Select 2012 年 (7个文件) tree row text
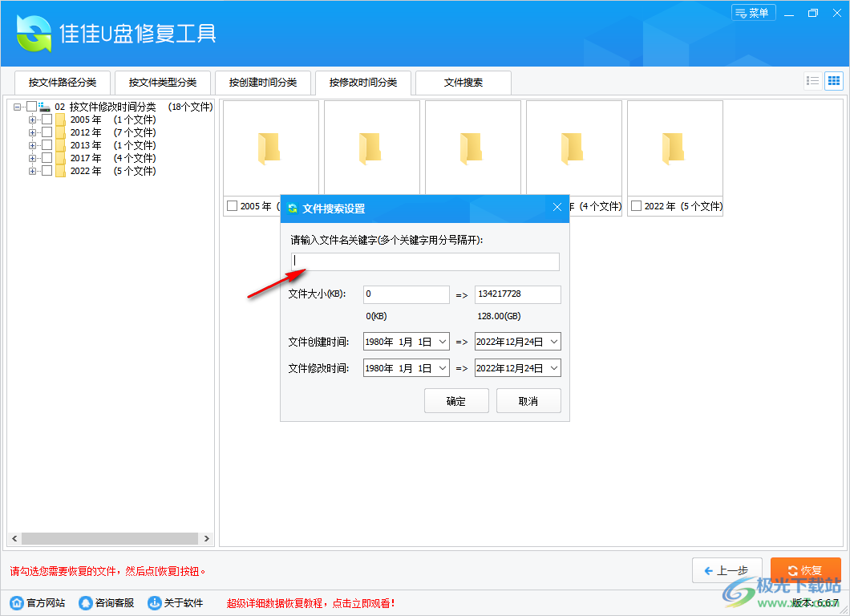850x616 pixels. coord(113,132)
